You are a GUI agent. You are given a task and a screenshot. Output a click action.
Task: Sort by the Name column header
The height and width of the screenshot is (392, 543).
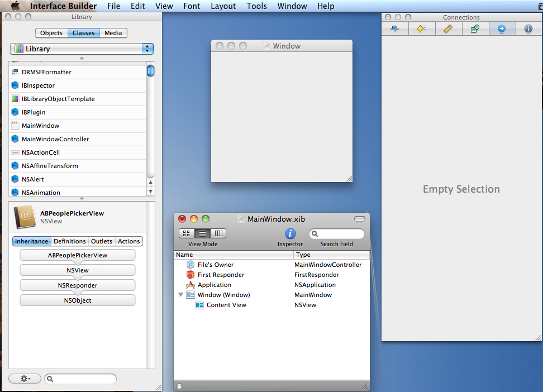tap(234, 255)
